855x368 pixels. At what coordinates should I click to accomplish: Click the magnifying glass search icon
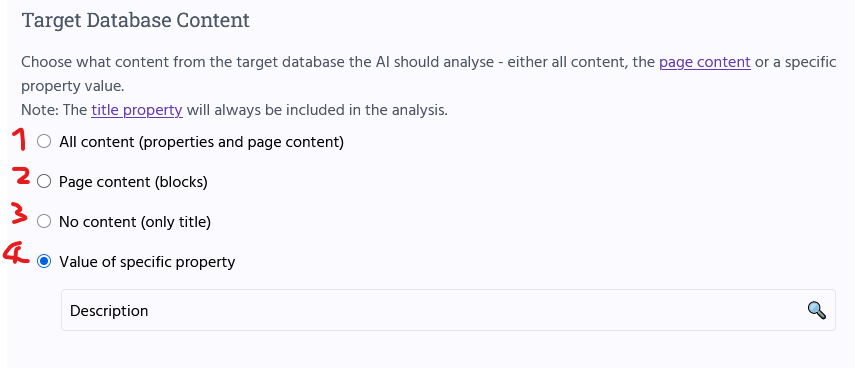[x=816, y=310]
